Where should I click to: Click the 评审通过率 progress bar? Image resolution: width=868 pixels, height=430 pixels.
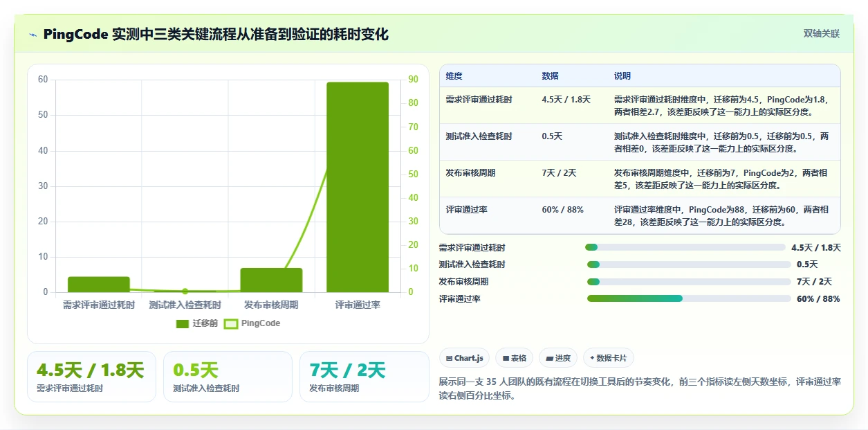pyautogui.click(x=689, y=298)
